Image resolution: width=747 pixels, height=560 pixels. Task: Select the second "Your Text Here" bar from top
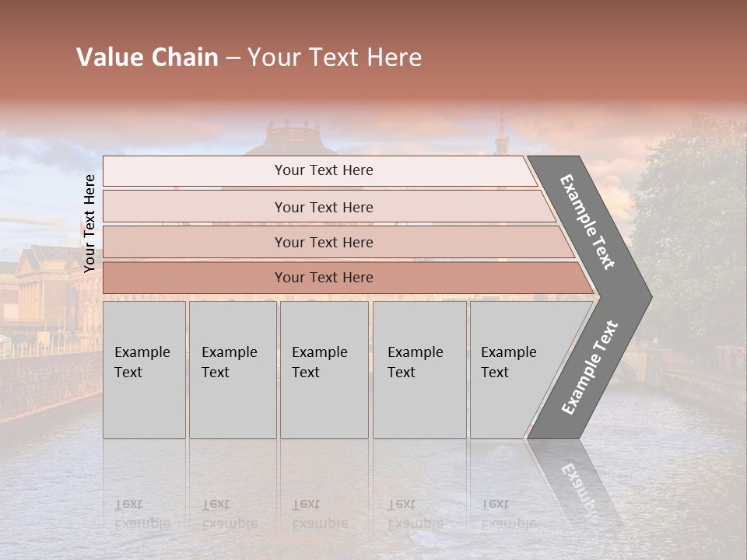pos(323,207)
